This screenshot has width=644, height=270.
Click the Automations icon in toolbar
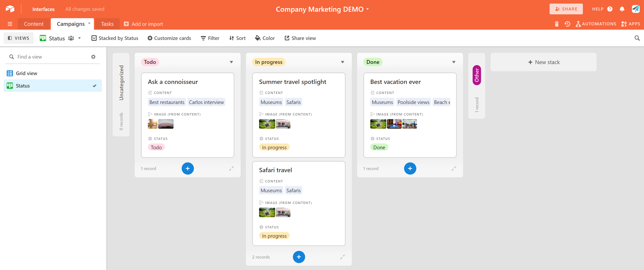pyautogui.click(x=577, y=24)
